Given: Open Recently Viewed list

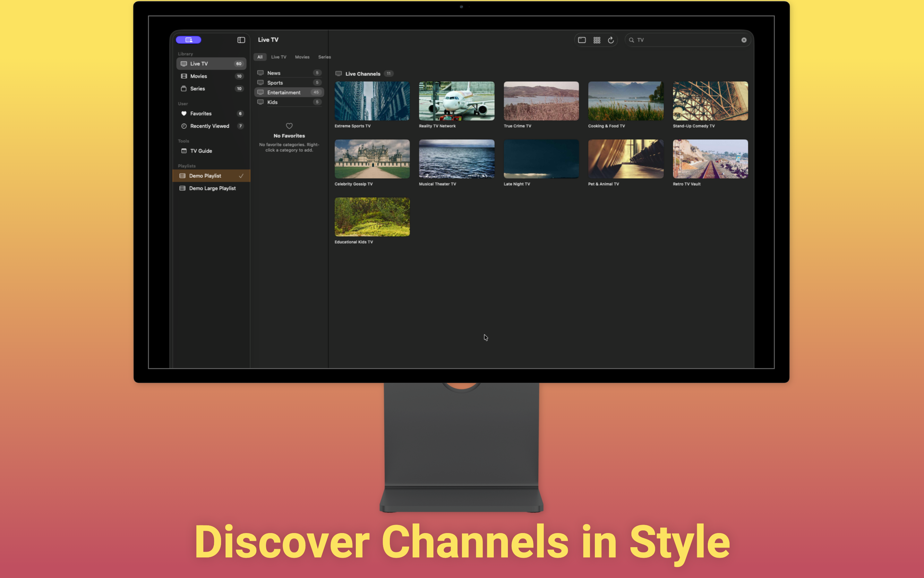Looking at the screenshot, I should (x=211, y=126).
